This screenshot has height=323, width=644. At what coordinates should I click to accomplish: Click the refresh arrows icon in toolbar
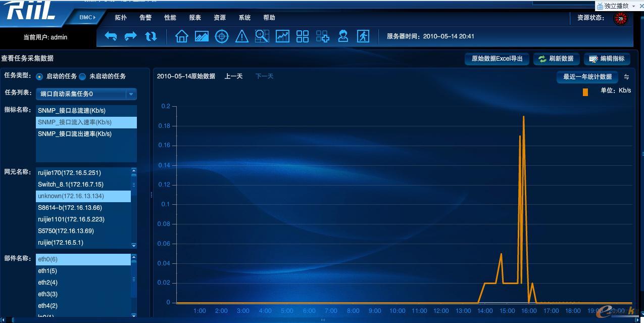[151, 36]
